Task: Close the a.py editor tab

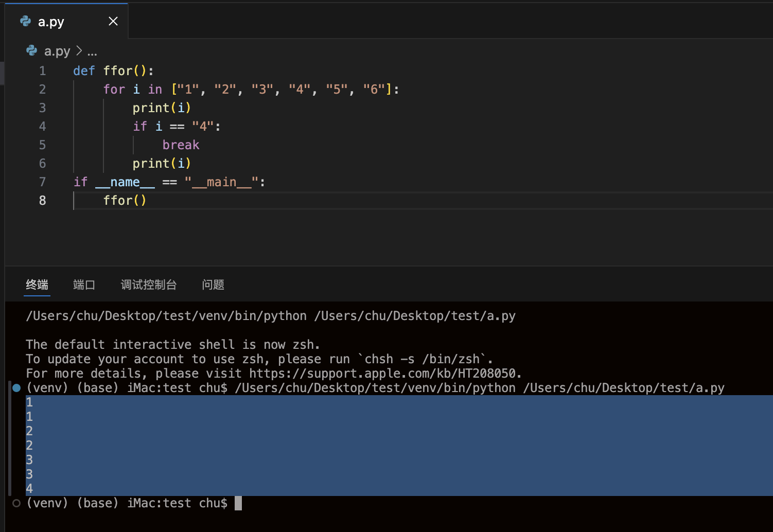Action: [113, 21]
